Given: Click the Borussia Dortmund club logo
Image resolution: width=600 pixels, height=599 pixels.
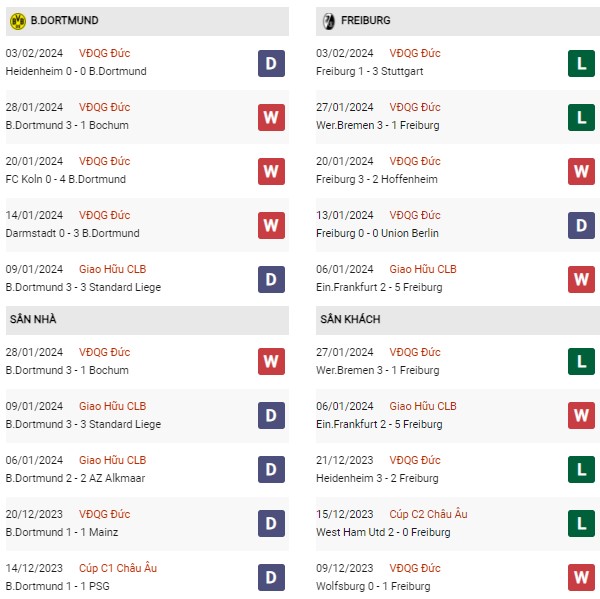Looking at the screenshot, I should coord(18,21).
